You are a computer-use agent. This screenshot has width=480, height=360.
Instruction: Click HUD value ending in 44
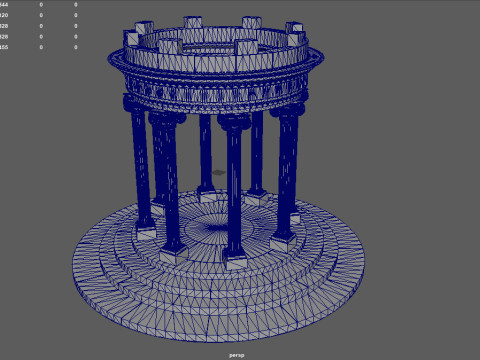(x=4, y=5)
